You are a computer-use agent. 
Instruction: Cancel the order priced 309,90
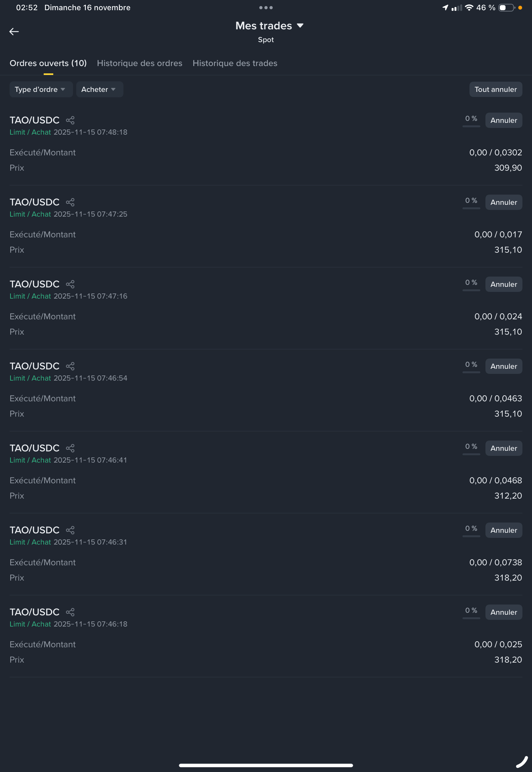click(x=504, y=120)
